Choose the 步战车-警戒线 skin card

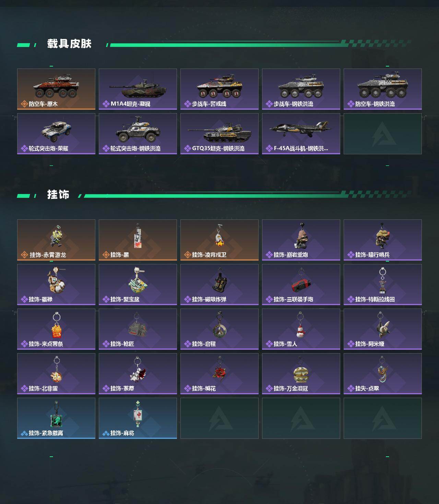tap(219, 89)
